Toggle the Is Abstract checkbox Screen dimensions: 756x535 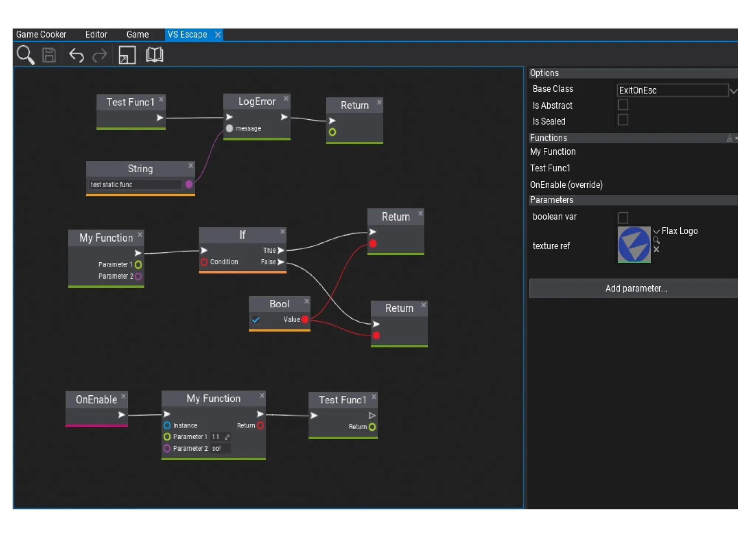pyautogui.click(x=622, y=105)
